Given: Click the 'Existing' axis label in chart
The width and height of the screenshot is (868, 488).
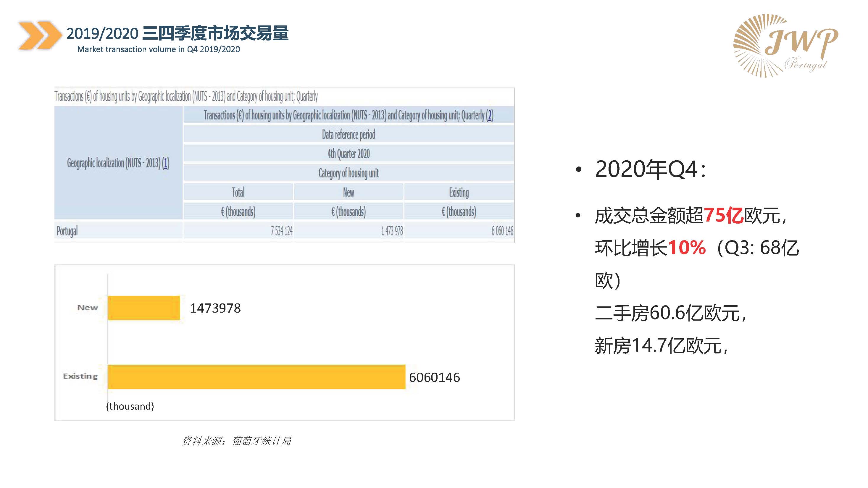Looking at the screenshot, I should 80,376.
